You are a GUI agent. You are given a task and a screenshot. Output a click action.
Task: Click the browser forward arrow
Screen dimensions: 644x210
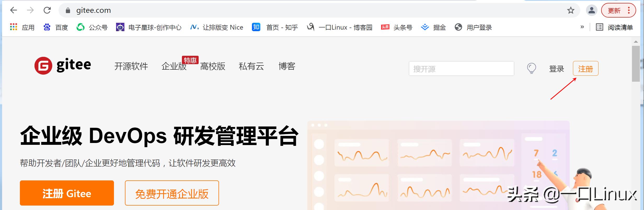(30, 10)
